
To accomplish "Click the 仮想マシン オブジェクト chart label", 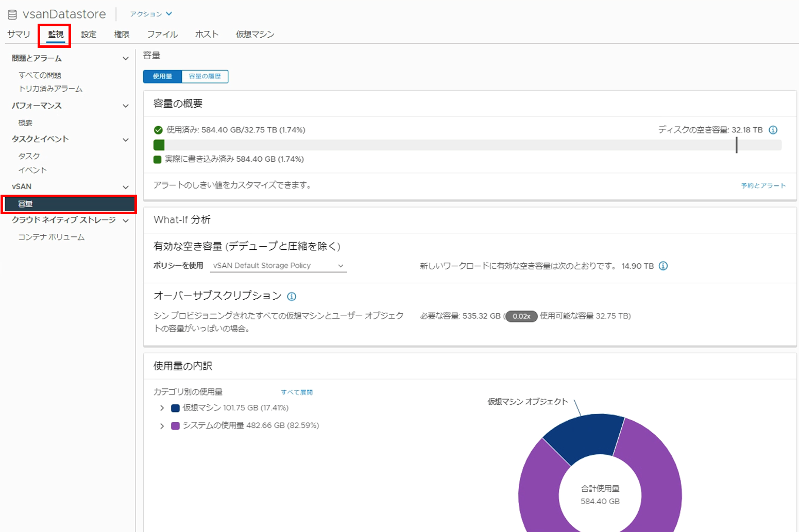I will tap(528, 402).
